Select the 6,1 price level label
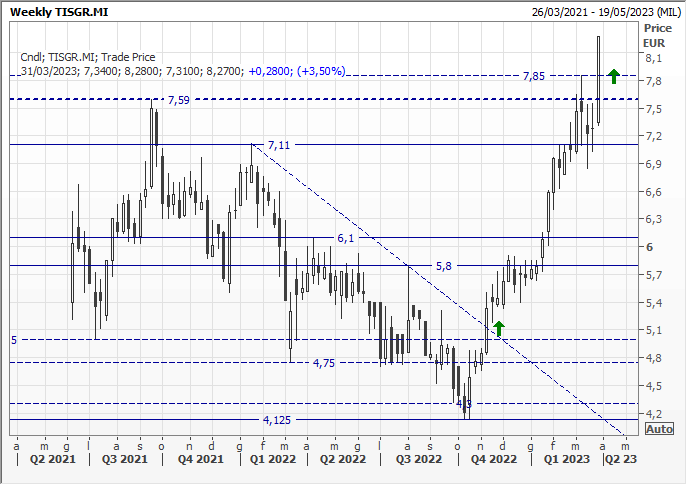The height and width of the screenshot is (485, 687). point(346,238)
